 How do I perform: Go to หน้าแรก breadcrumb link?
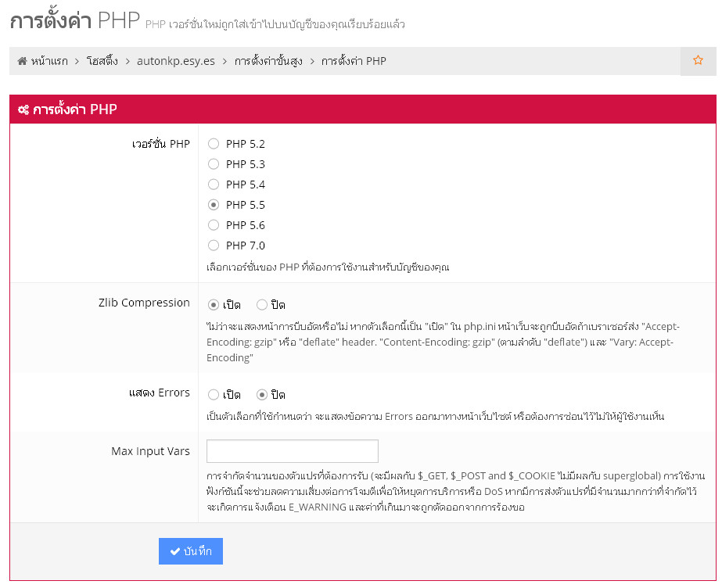pos(49,61)
